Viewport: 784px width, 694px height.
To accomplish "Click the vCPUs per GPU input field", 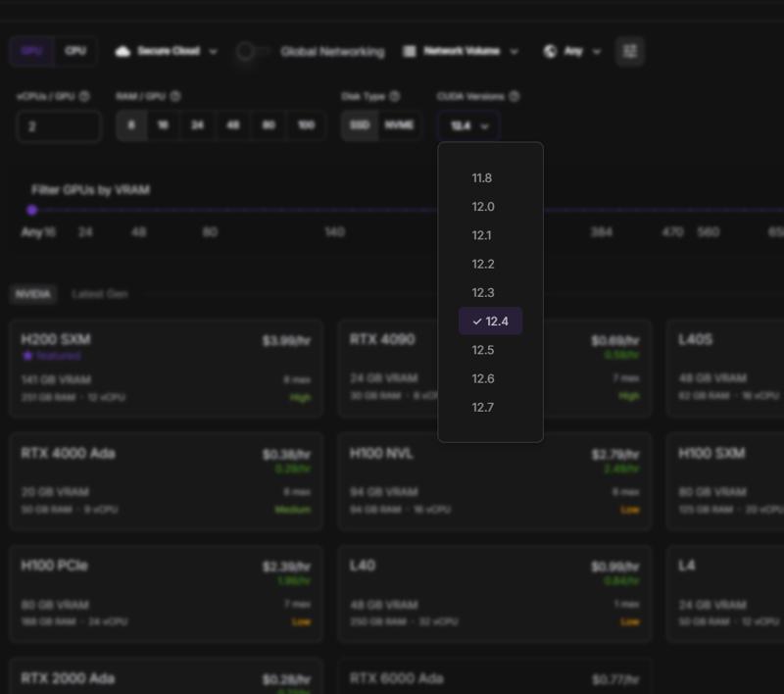I will pos(59,126).
